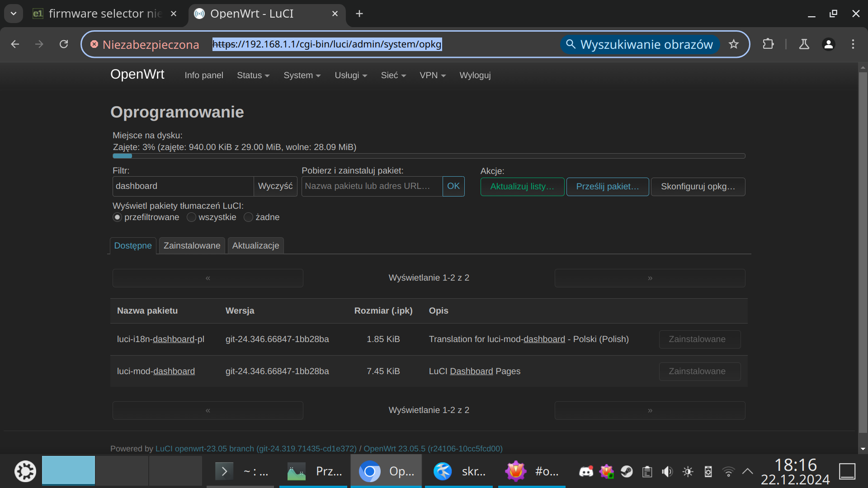This screenshot has height=488, width=868.
Task: Expand hidden system tray icons arrow
Action: [748, 471]
